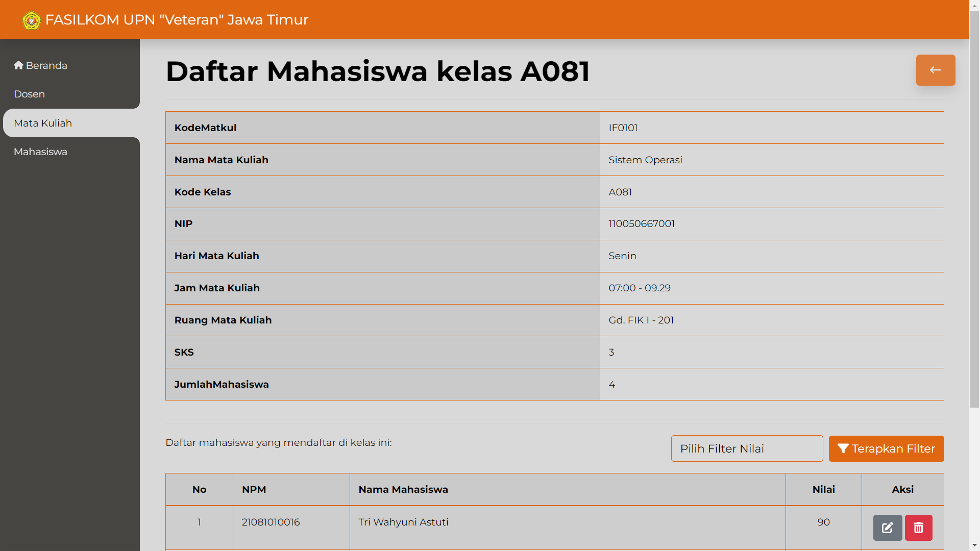Screen dimensions: 980x551
Task: Open the Mahasiswa menu
Action: [40, 152]
